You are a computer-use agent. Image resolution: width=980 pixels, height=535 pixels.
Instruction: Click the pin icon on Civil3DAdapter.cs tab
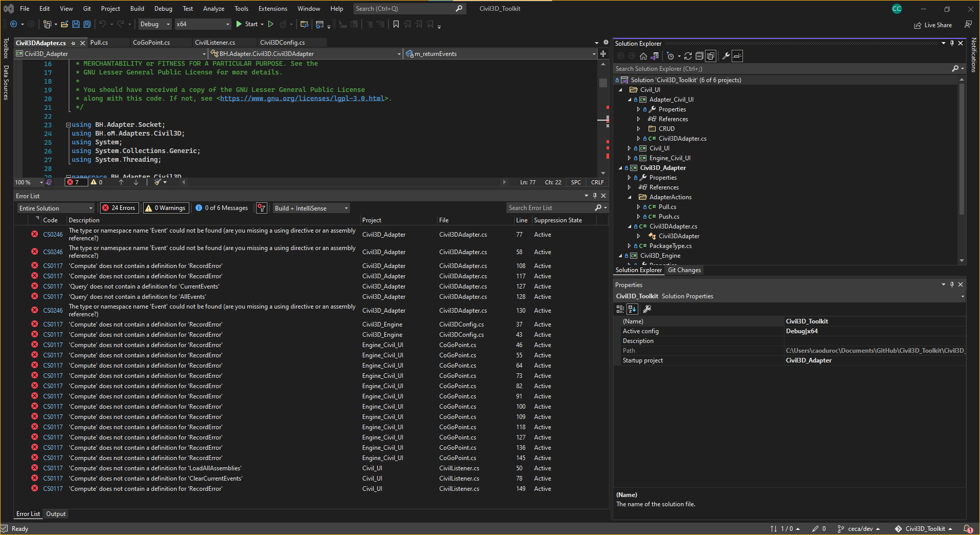click(x=73, y=43)
